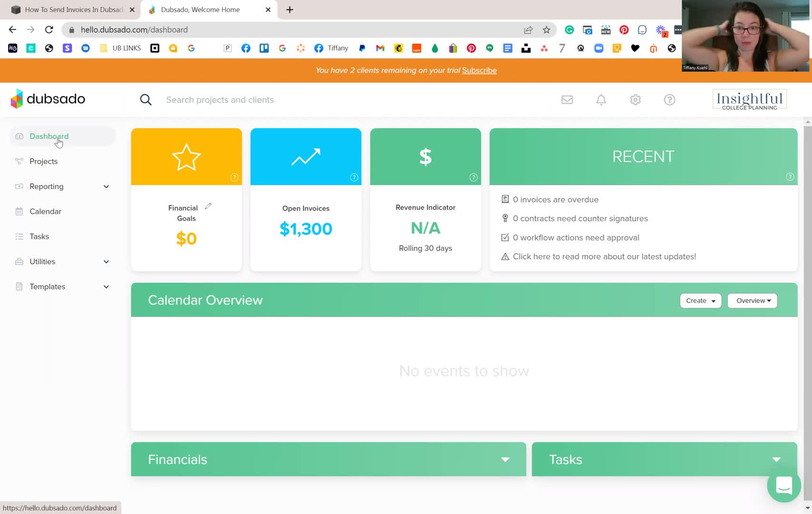The image size is (812, 514).
Task: Expand the Tasks panel arrow
Action: click(776, 460)
